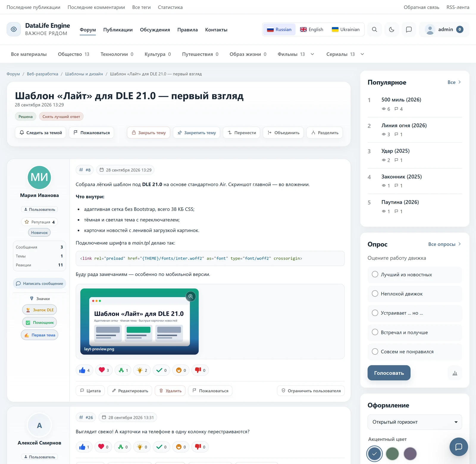Add clap reaction on post #8

[x=123, y=370]
